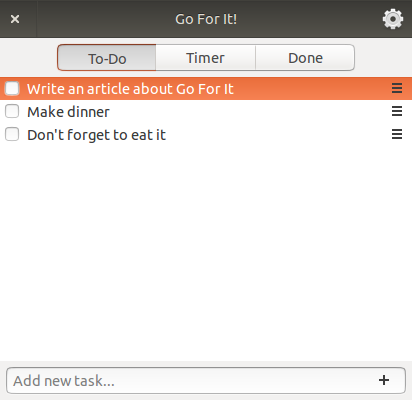The image size is (412, 400).
Task: Open the Timer tab
Action: pyautogui.click(x=205, y=58)
